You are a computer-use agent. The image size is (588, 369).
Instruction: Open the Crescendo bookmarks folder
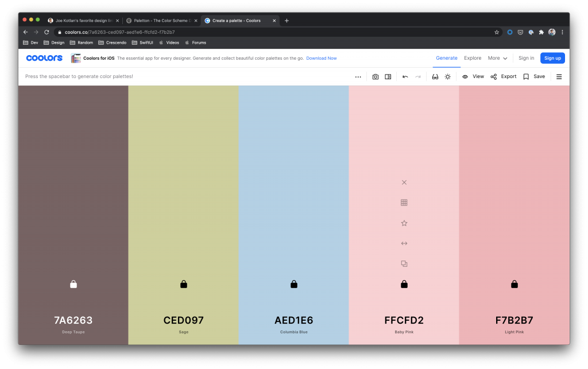coord(112,42)
